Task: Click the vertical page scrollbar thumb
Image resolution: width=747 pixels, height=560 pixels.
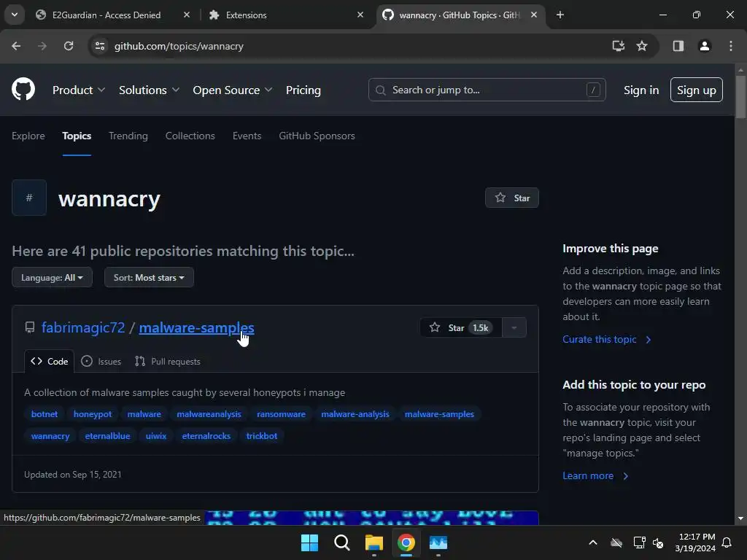Action: [740, 97]
